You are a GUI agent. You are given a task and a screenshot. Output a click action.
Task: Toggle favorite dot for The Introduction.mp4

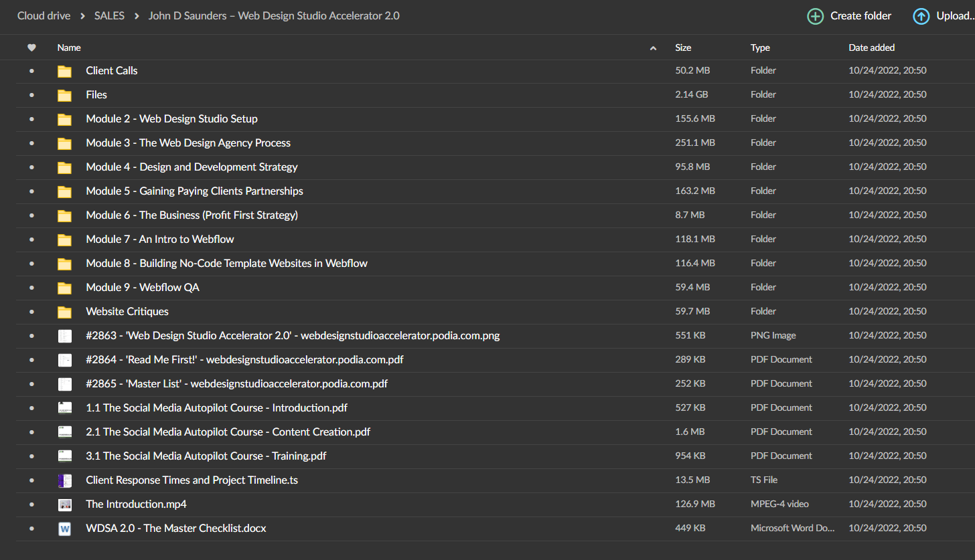(x=31, y=504)
